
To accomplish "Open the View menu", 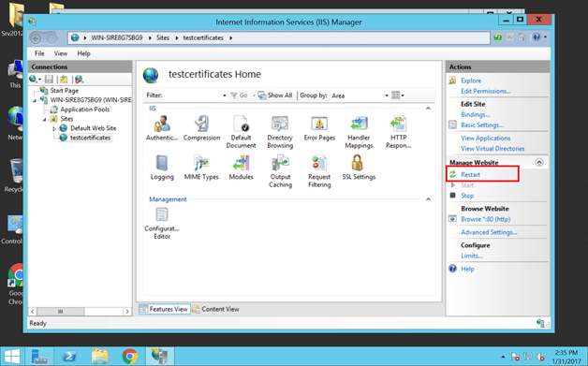I will [61, 53].
